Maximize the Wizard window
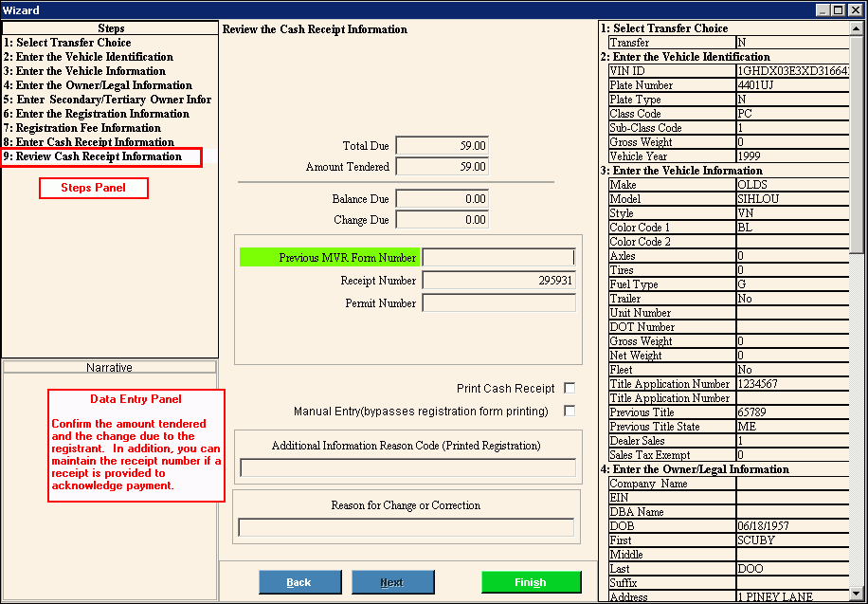The height and width of the screenshot is (604, 868). click(x=838, y=10)
